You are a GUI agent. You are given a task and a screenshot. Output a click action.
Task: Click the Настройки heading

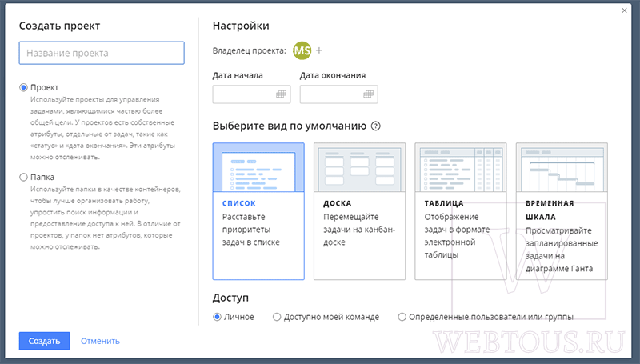point(241,26)
